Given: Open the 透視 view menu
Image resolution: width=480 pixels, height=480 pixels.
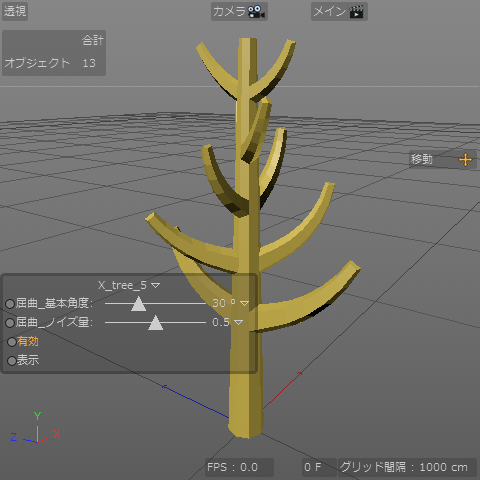Looking at the screenshot, I should click(x=15, y=11).
